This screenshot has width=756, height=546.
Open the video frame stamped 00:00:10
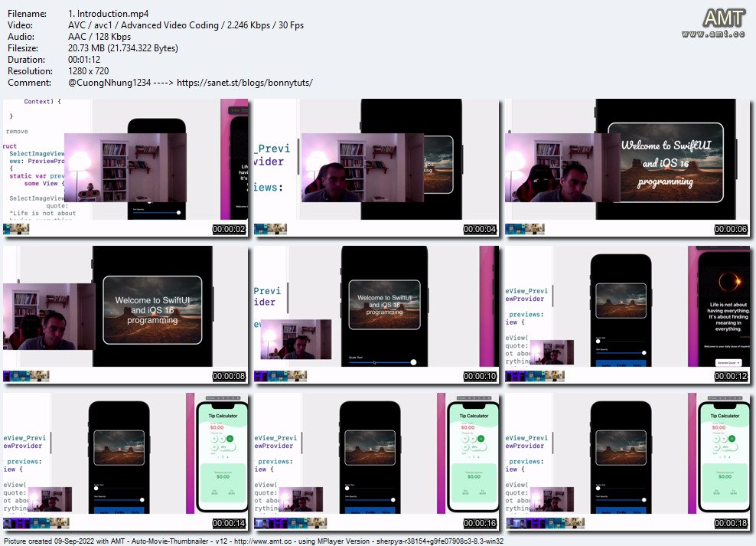376,315
